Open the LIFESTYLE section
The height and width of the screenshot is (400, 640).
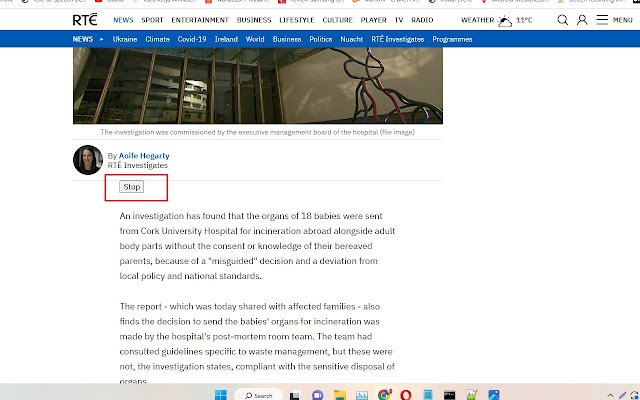[297, 20]
